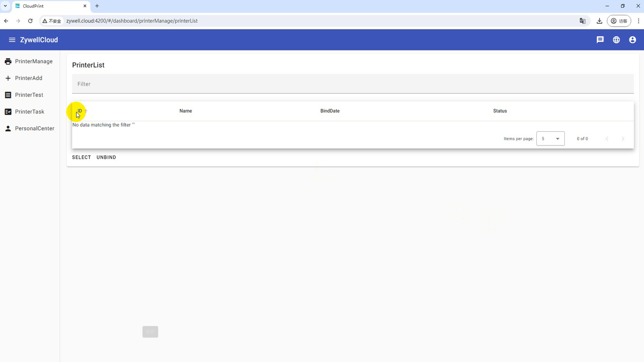The width and height of the screenshot is (644, 362).
Task: Click the BindDate column header
Action: pyautogui.click(x=330, y=111)
